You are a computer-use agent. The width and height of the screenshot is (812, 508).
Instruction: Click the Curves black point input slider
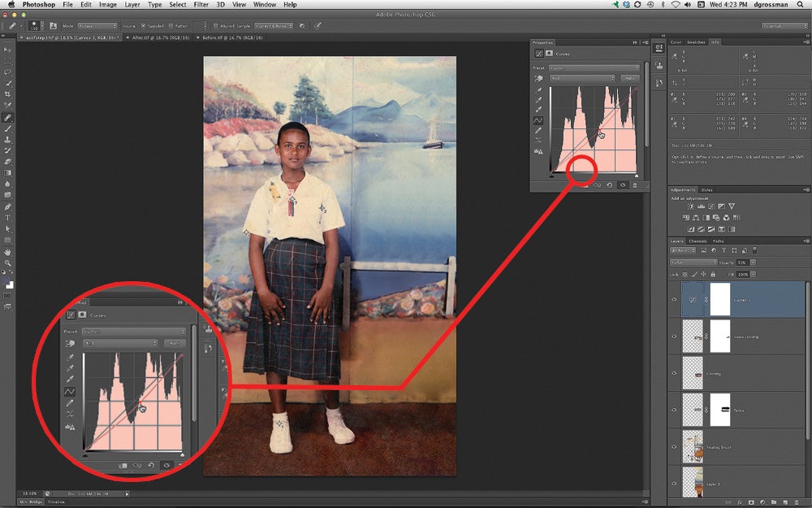551,176
